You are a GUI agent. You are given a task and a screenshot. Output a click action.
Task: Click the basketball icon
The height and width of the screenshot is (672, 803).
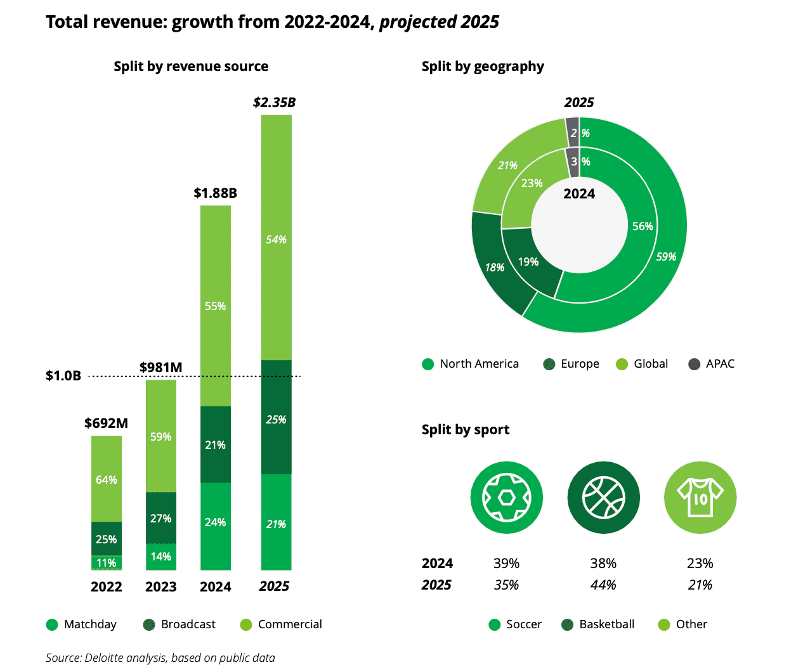[603, 498]
